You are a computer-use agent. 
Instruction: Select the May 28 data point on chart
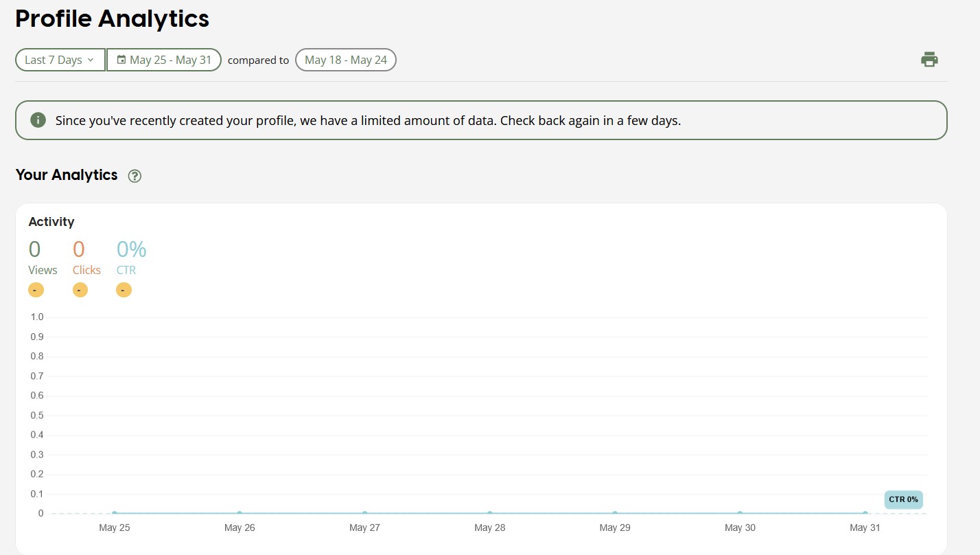pyautogui.click(x=490, y=513)
